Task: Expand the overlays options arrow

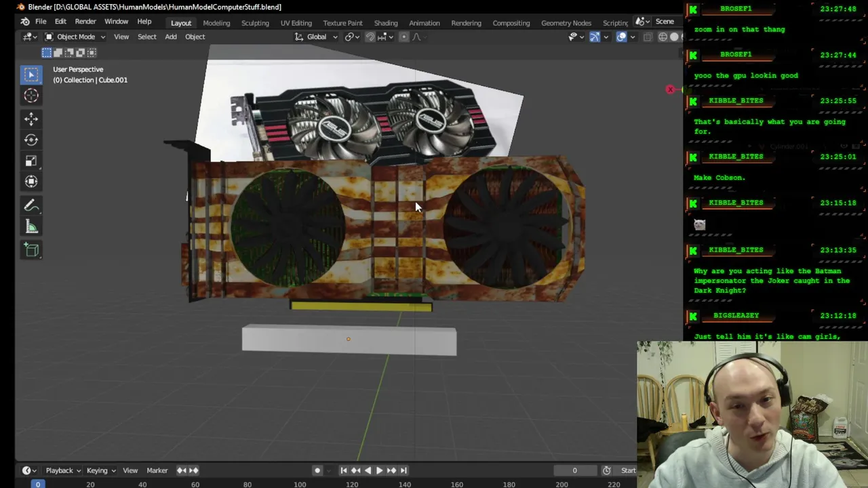Action: [632, 37]
